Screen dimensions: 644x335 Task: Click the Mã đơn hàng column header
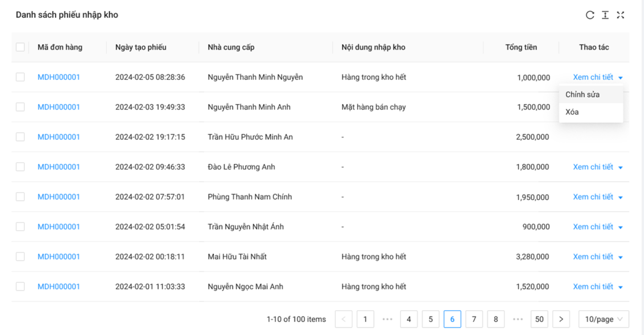click(x=60, y=47)
